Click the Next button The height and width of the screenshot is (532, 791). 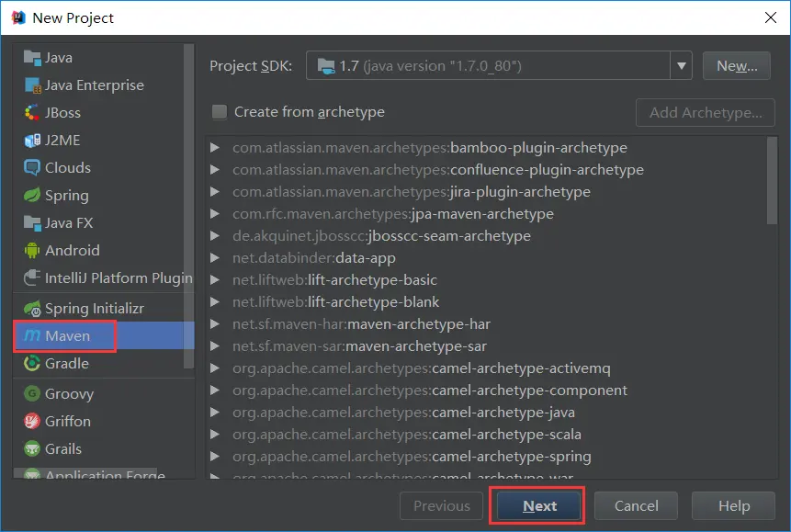pos(539,505)
